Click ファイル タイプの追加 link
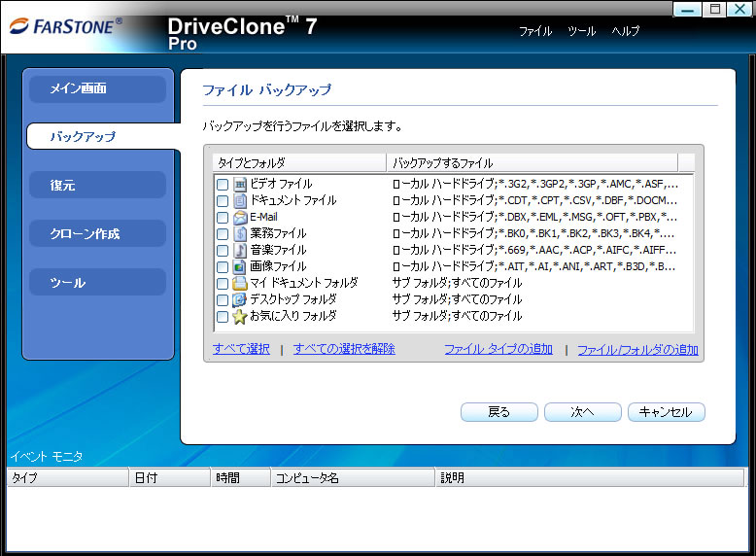 498,349
